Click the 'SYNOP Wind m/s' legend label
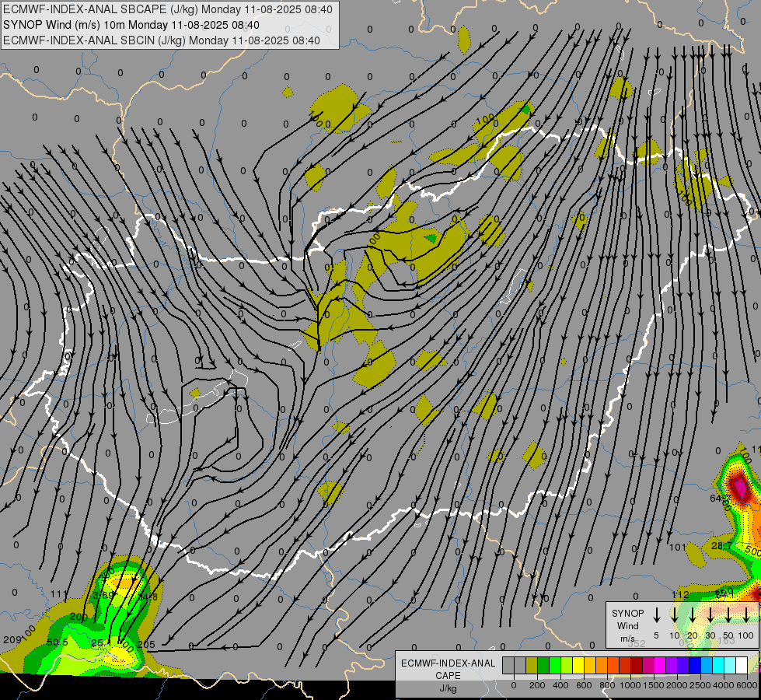Screen dimensions: 761x700 [627, 625]
